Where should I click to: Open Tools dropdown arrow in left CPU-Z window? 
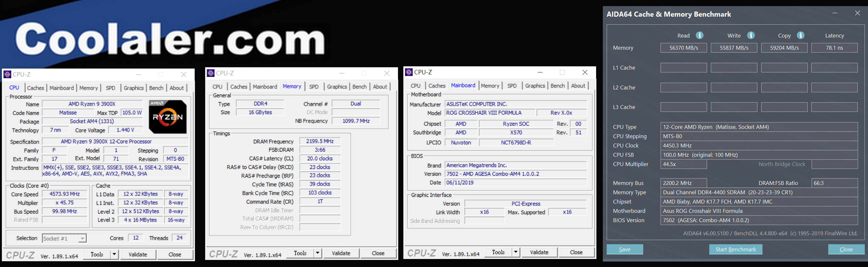(114, 254)
